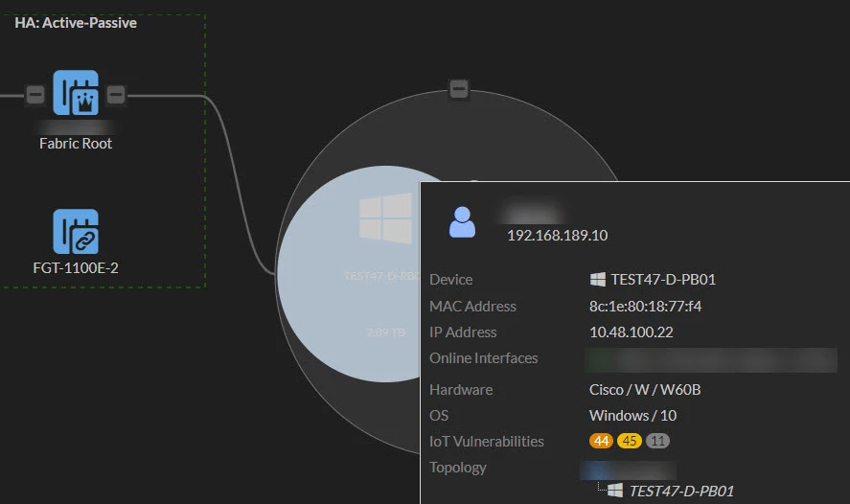Click the IoT Vulnerabilities field label

[486, 442]
